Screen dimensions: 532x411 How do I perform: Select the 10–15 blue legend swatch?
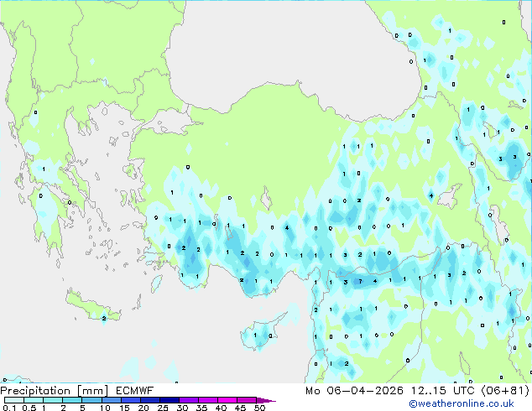[x=112, y=400]
